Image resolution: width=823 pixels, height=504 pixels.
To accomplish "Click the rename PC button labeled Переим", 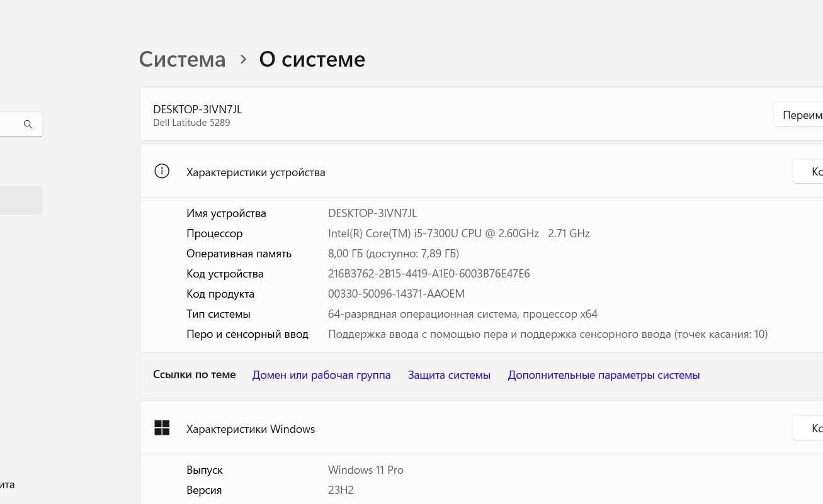I will (798, 115).
